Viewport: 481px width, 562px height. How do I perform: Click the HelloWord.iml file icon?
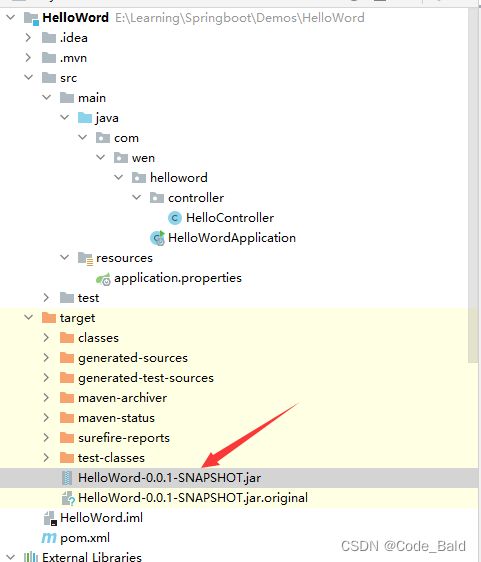coord(50,518)
